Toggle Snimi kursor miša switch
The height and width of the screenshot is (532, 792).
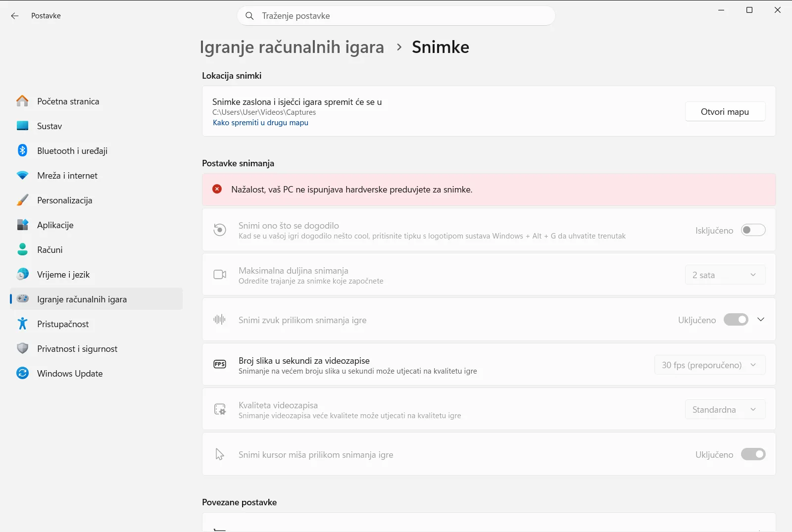click(x=753, y=454)
